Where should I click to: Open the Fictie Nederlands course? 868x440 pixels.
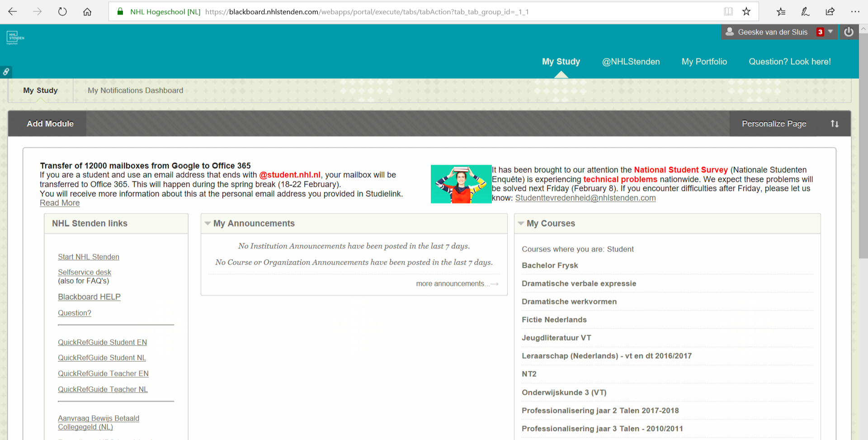coord(554,320)
